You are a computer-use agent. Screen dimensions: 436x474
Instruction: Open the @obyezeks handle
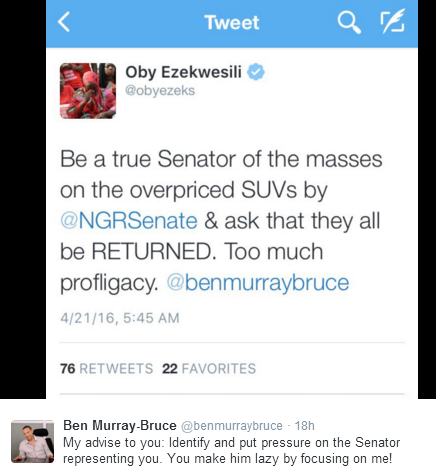pos(160,90)
